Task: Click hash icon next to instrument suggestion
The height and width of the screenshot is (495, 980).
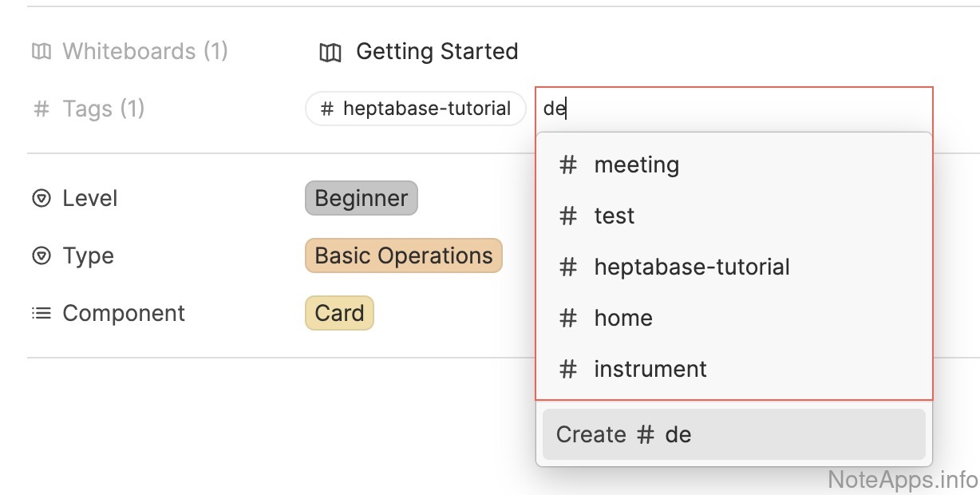Action: [x=568, y=370]
